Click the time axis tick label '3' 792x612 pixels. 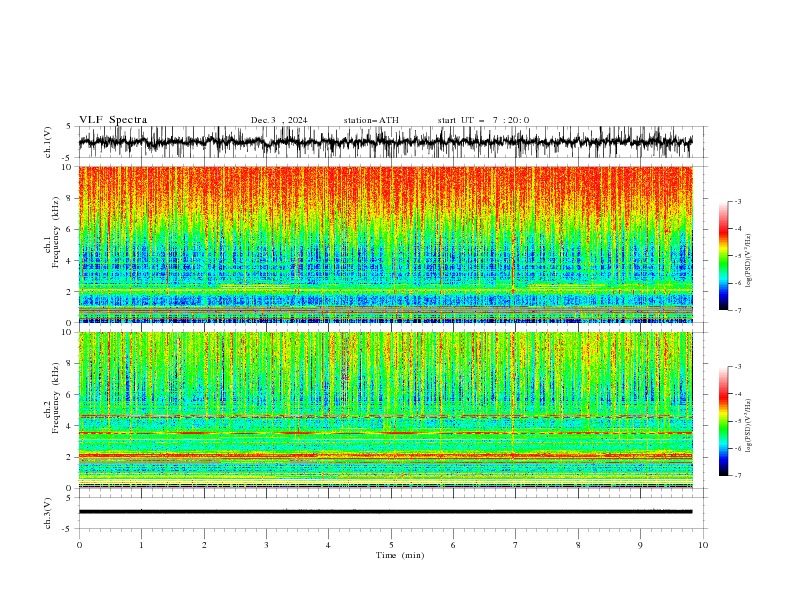tap(266, 545)
